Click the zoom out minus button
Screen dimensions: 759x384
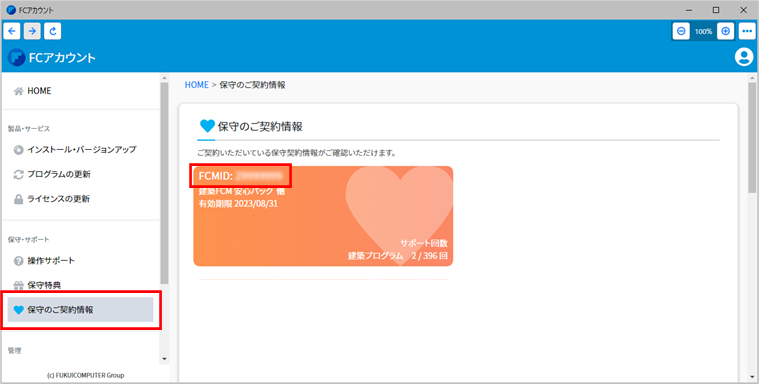pyautogui.click(x=681, y=31)
